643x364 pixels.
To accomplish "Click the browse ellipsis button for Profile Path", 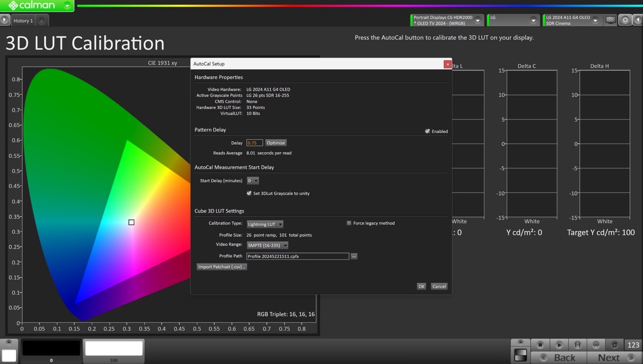I will click(354, 256).
